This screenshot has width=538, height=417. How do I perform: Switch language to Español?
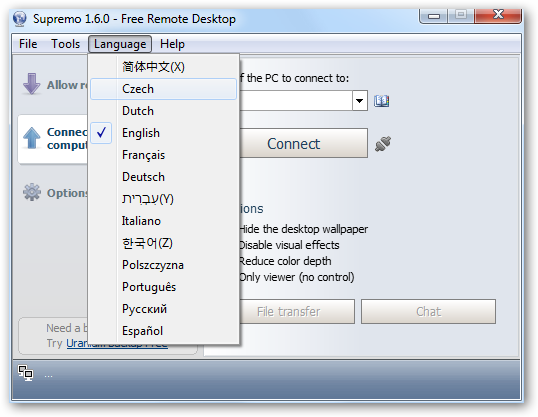(x=163, y=331)
